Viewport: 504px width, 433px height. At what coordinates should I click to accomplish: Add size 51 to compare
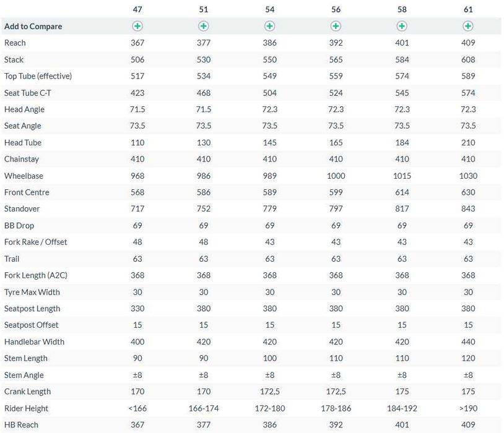(x=204, y=26)
